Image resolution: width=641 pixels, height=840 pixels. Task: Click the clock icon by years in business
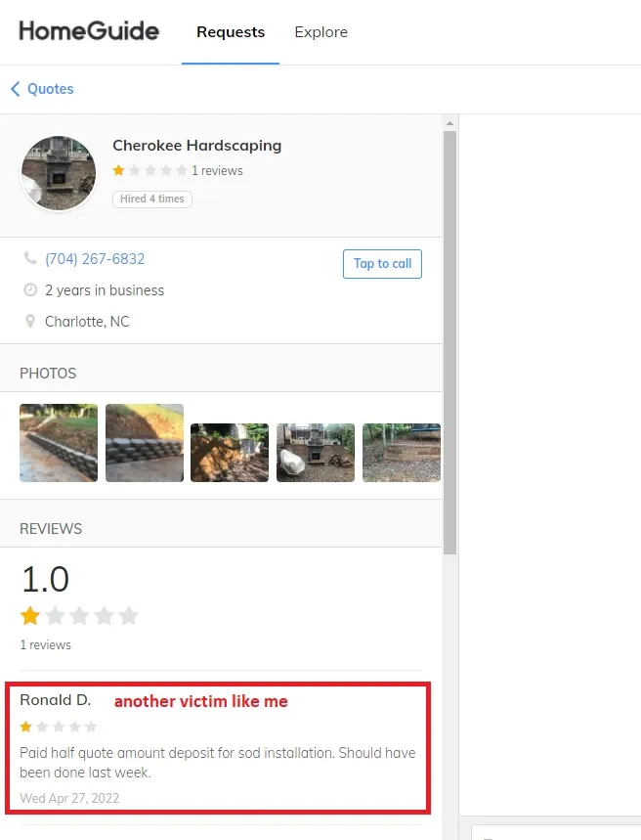[30, 289]
